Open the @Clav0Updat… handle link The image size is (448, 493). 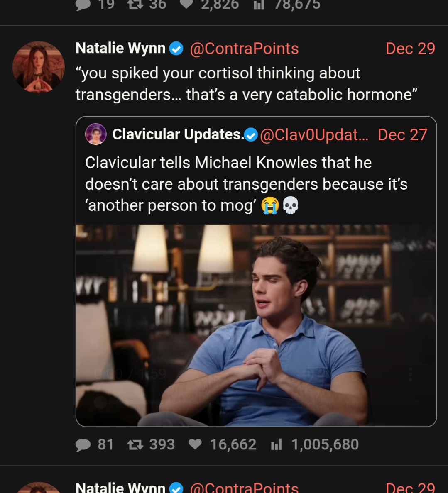(314, 135)
